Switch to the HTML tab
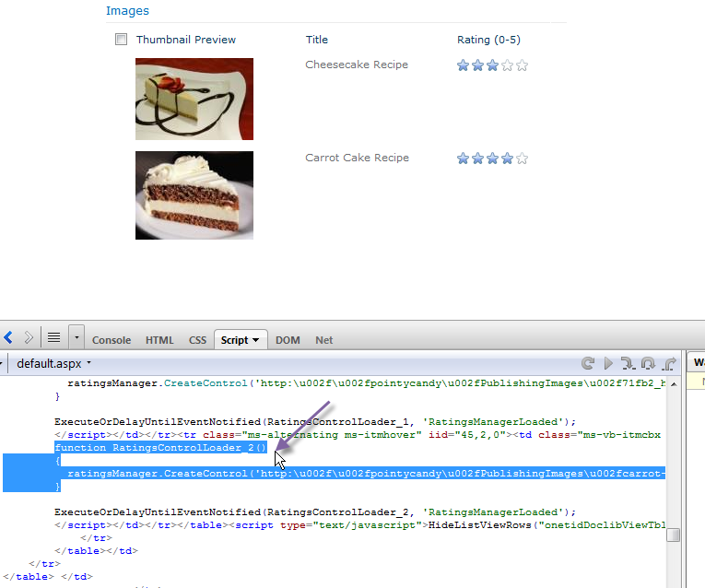The image size is (705, 588). pos(159,340)
